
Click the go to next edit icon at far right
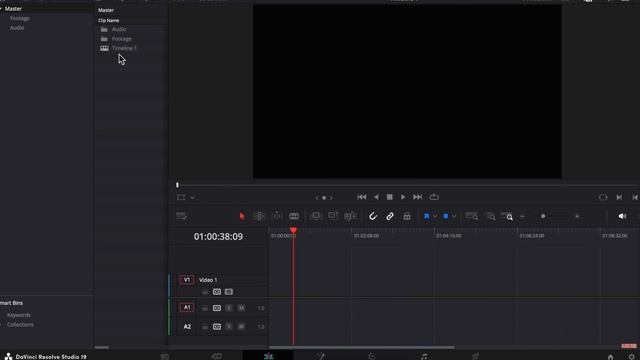[x=619, y=198]
